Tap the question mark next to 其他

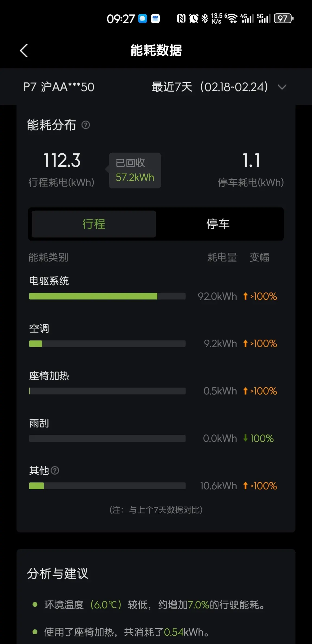click(x=55, y=471)
